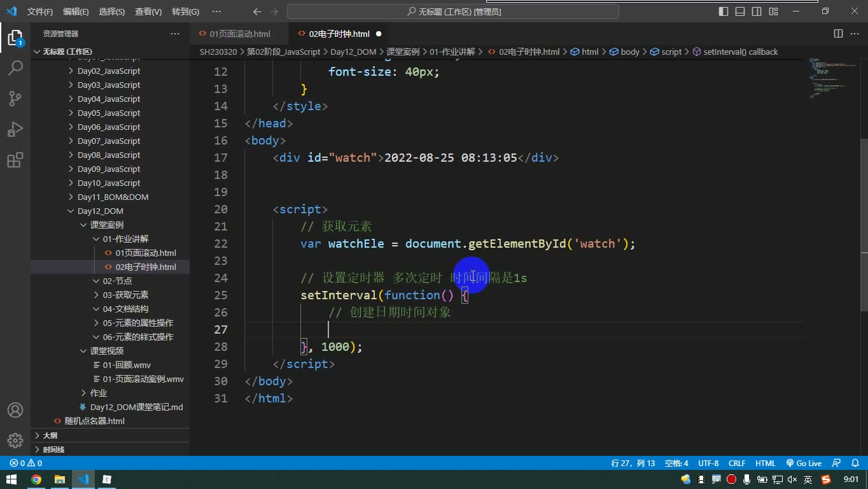Expand the 大纲 outline section
The image size is (868, 489).
point(50,436)
